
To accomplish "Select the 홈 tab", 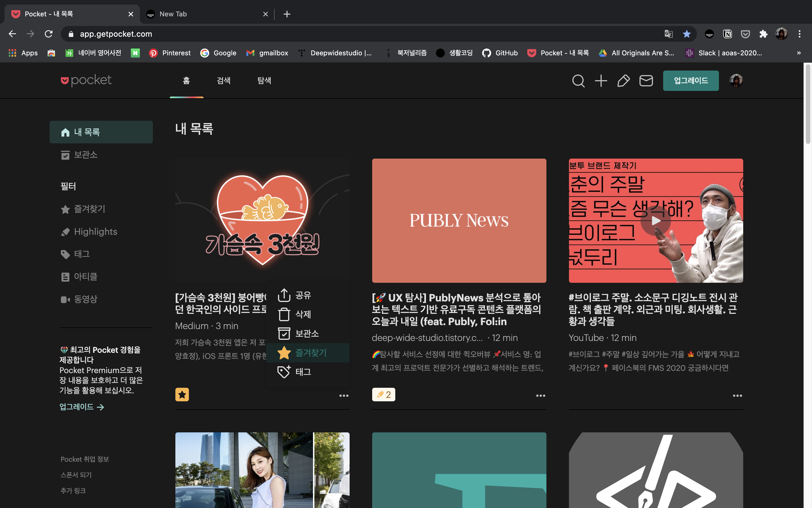I will [x=187, y=81].
